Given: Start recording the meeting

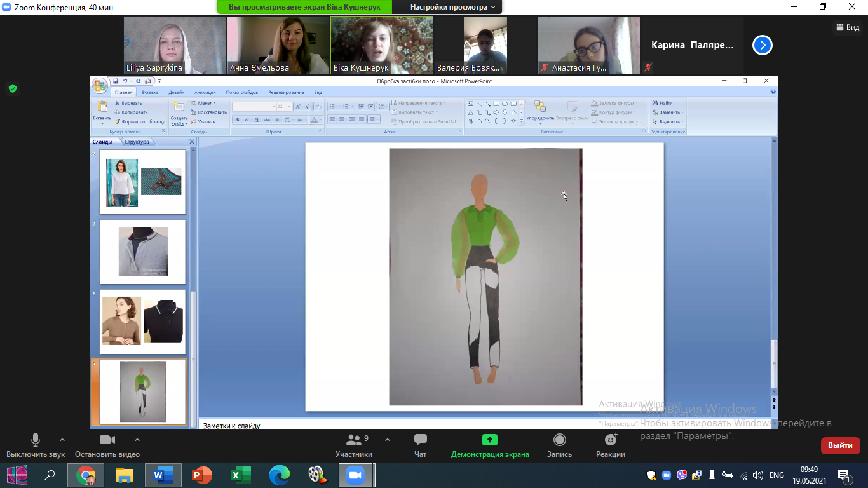Looking at the screenshot, I should 559,445.
